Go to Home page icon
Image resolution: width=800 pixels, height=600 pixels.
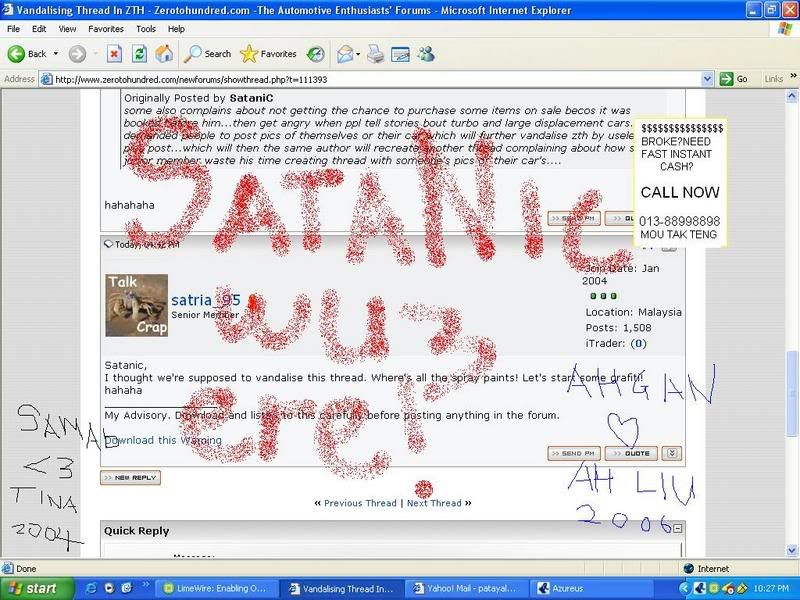click(x=164, y=54)
